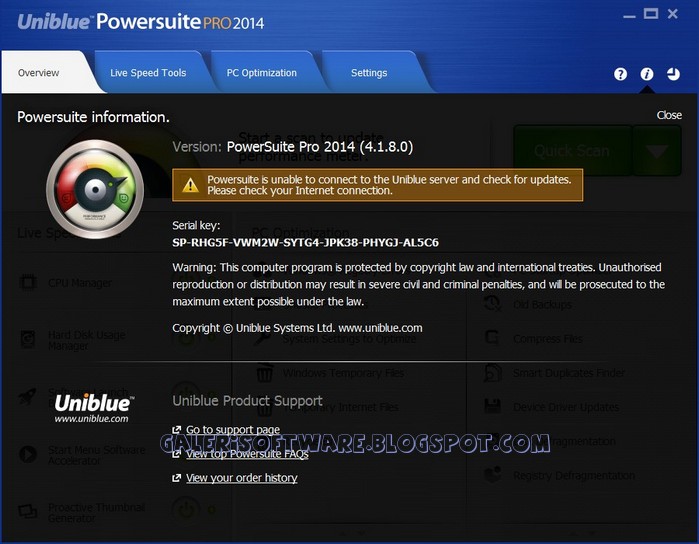
Task: Close the Powersuite information panel
Action: click(669, 115)
